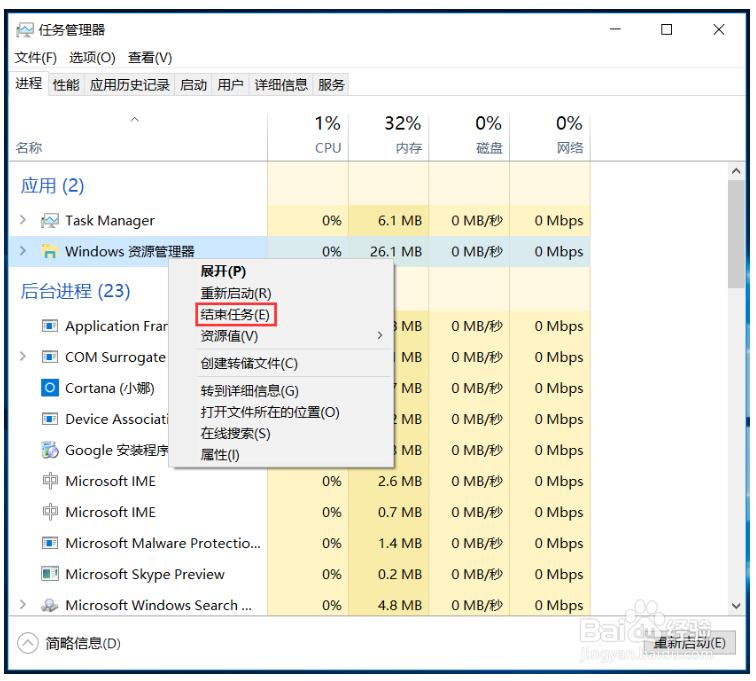Image resolution: width=756 pixels, height=681 pixels.
Task: Click the Windows 资源管理器 folder icon
Action: pyautogui.click(x=49, y=251)
